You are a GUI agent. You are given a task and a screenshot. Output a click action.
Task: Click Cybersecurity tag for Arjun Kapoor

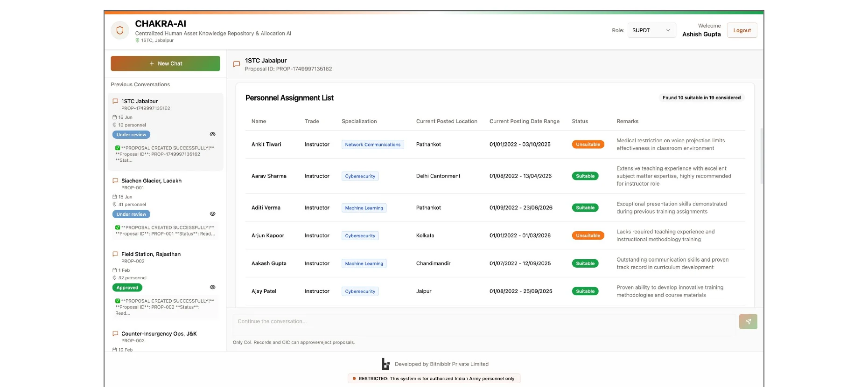(x=360, y=236)
